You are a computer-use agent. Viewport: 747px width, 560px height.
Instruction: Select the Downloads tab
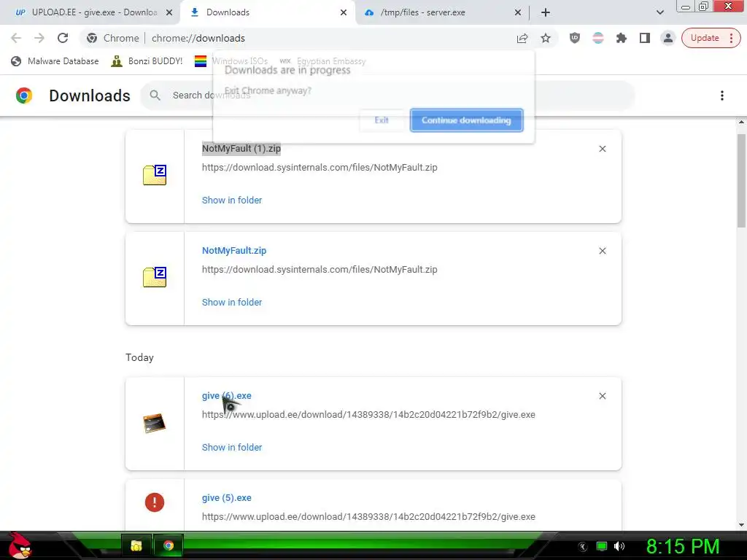pyautogui.click(x=267, y=12)
